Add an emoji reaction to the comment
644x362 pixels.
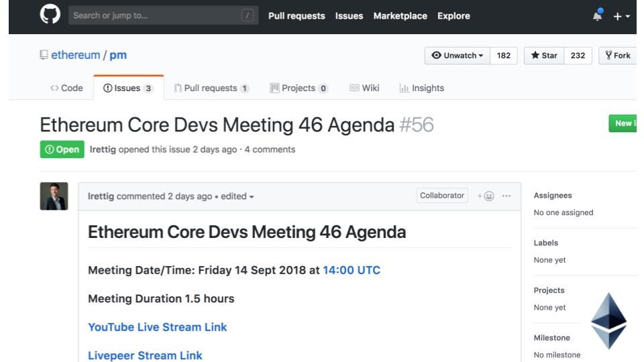[x=486, y=196]
